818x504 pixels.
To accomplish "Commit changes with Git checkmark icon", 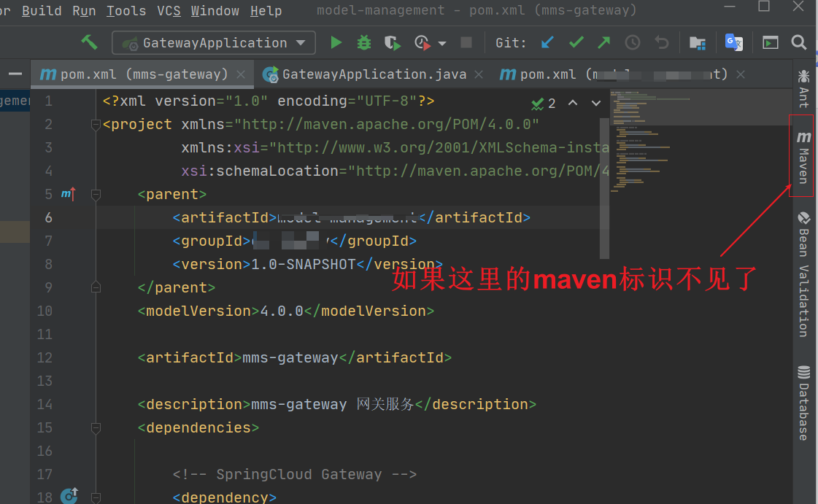I will [x=576, y=42].
